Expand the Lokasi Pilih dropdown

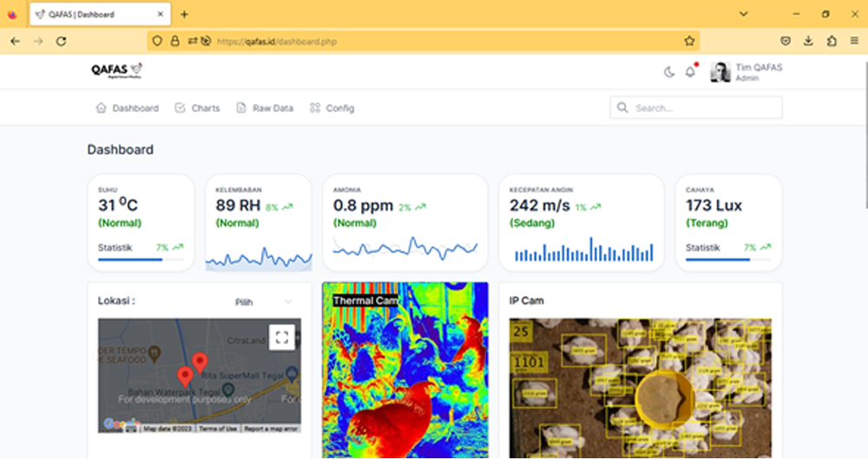[263, 302]
